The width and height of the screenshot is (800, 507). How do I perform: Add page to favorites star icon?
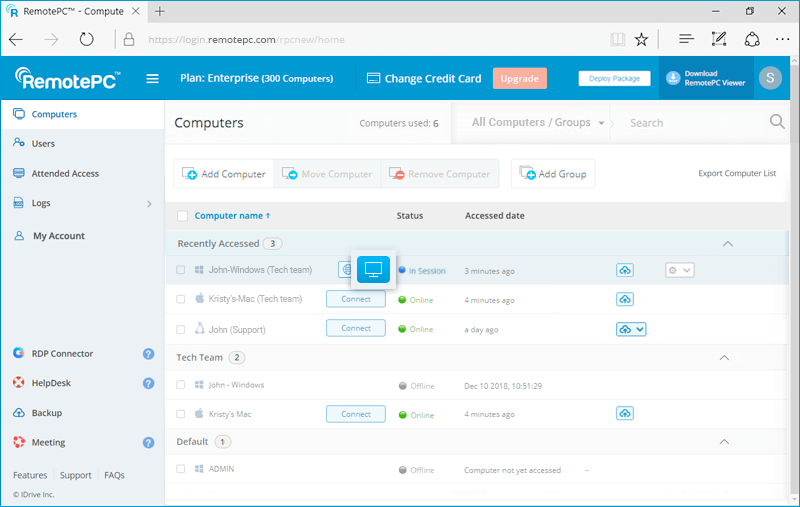pyautogui.click(x=641, y=39)
